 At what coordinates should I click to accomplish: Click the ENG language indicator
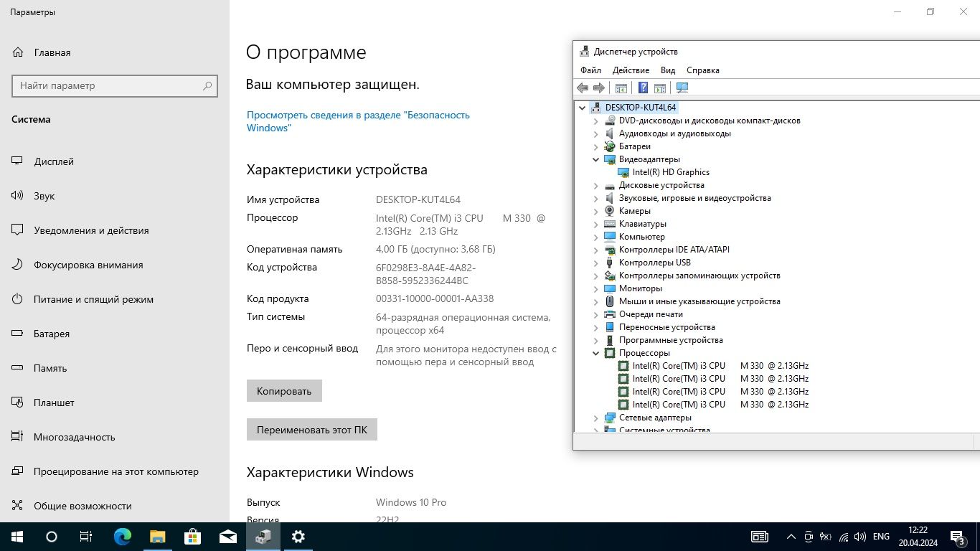pyautogui.click(x=881, y=537)
